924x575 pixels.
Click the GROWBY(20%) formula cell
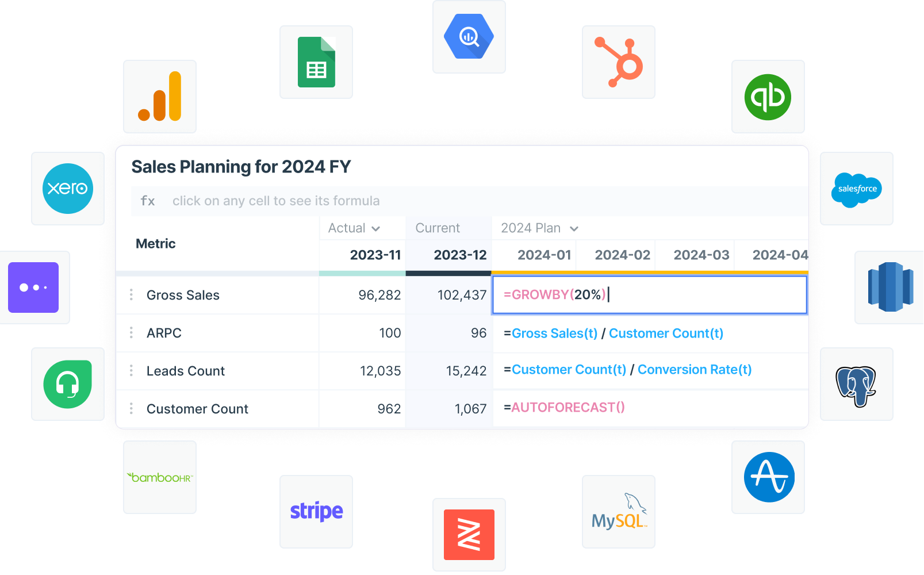click(650, 295)
